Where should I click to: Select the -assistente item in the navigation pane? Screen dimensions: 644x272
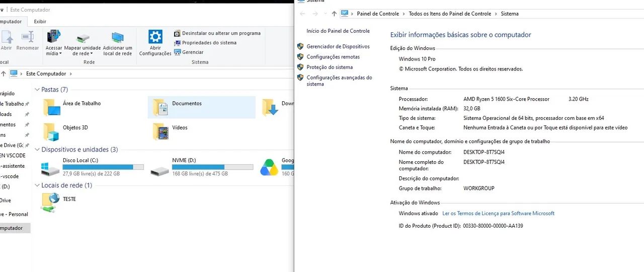tap(13, 166)
